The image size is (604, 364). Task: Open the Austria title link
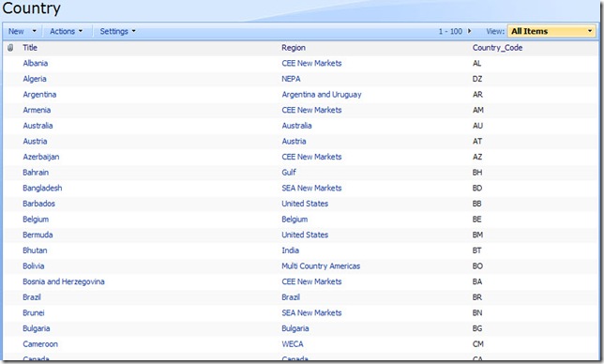click(35, 142)
